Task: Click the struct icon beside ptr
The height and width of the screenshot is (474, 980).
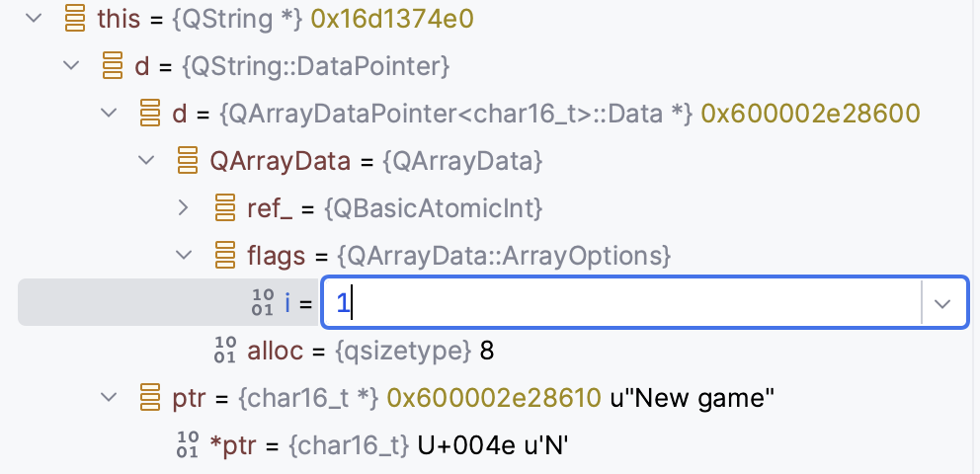Action: [150, 398]
